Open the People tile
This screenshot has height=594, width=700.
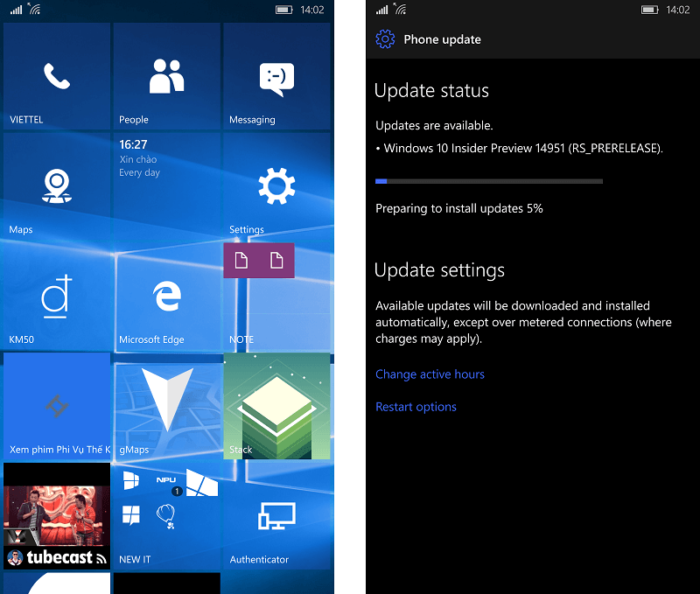pos(166,76)
